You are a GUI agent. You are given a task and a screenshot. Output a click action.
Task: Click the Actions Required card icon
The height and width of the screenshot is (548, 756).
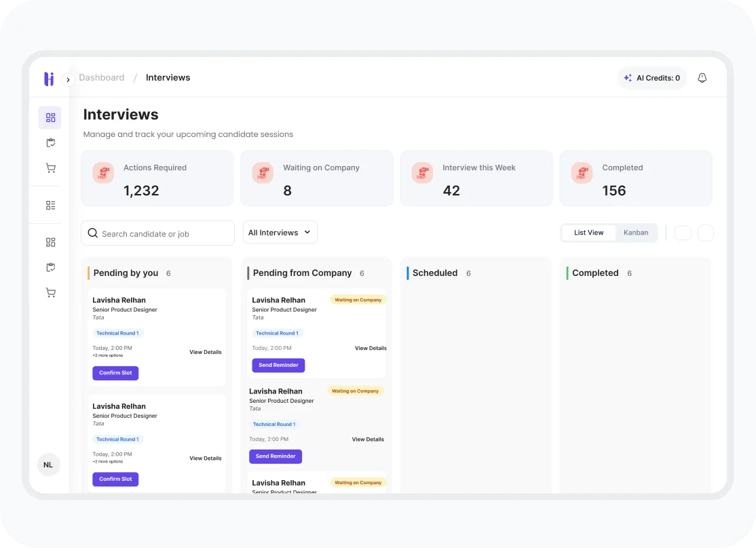coord(103,173)
